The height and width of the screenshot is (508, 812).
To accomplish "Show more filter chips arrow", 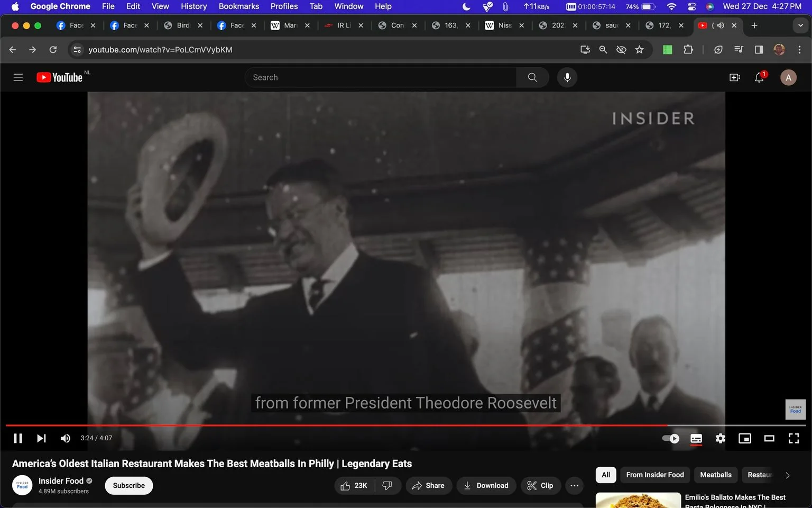I will click(x=787, y=475).
